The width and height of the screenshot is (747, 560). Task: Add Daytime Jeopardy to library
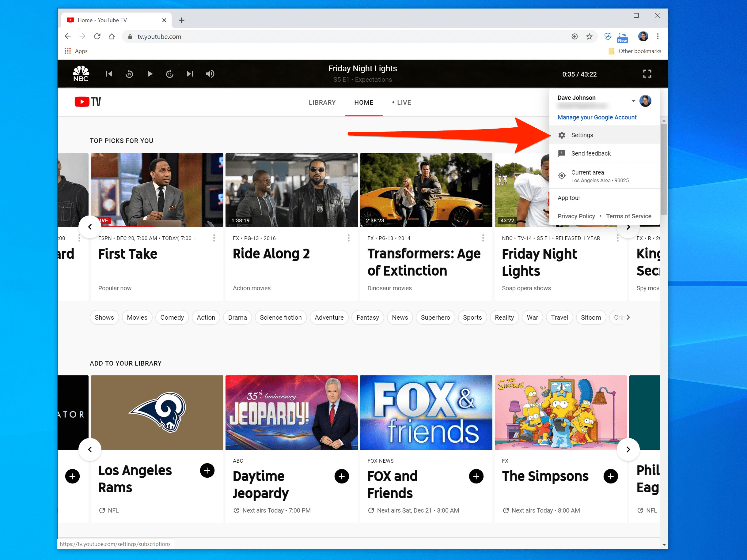click(x=341, y=476)
